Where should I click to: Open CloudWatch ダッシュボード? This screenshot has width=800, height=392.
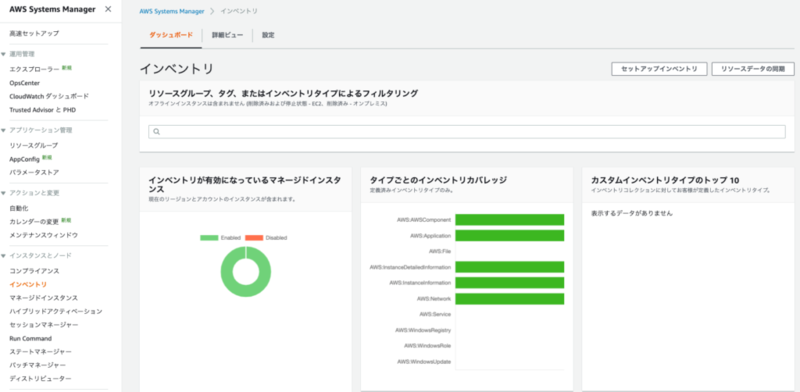point(49,96)
